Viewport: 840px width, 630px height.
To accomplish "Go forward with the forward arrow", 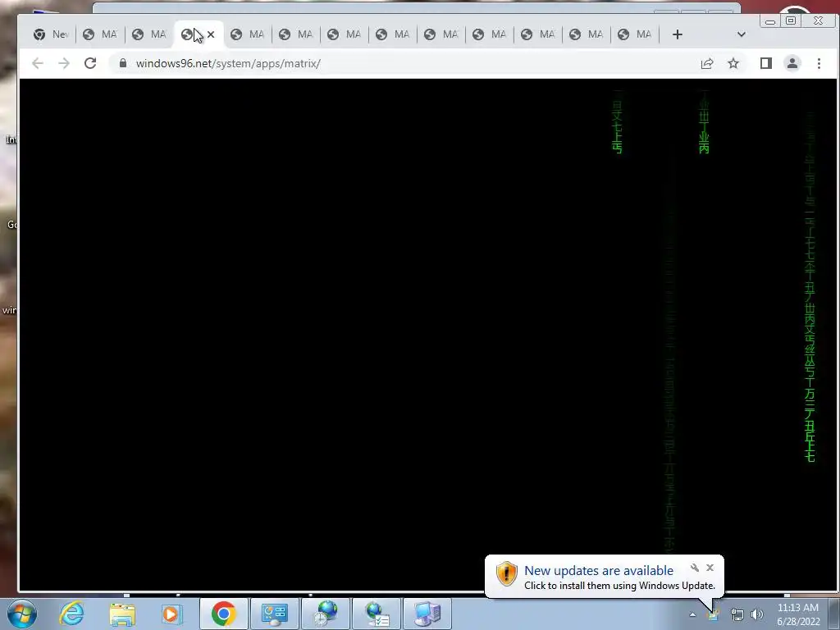I will [x=64, y=63].
